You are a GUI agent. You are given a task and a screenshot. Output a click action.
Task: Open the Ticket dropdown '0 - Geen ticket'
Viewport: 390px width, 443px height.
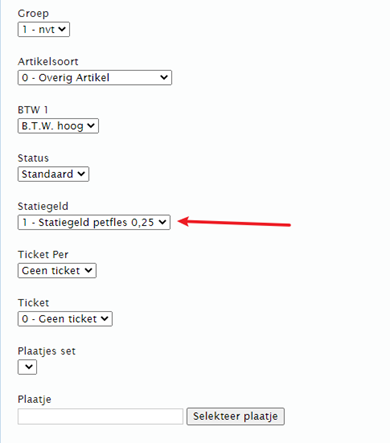[65, 319]
